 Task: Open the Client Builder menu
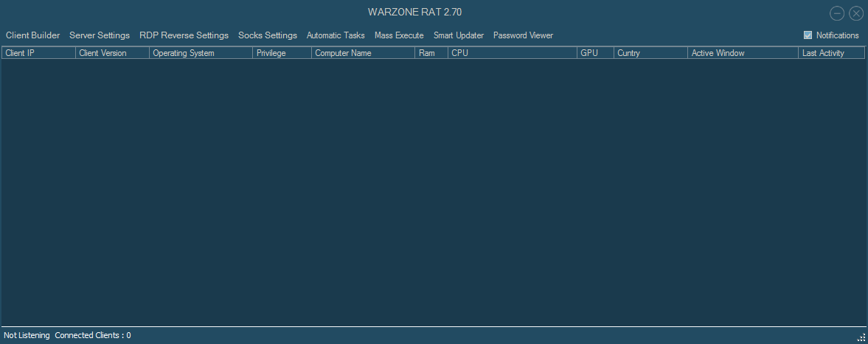click(x=32, y=35)
